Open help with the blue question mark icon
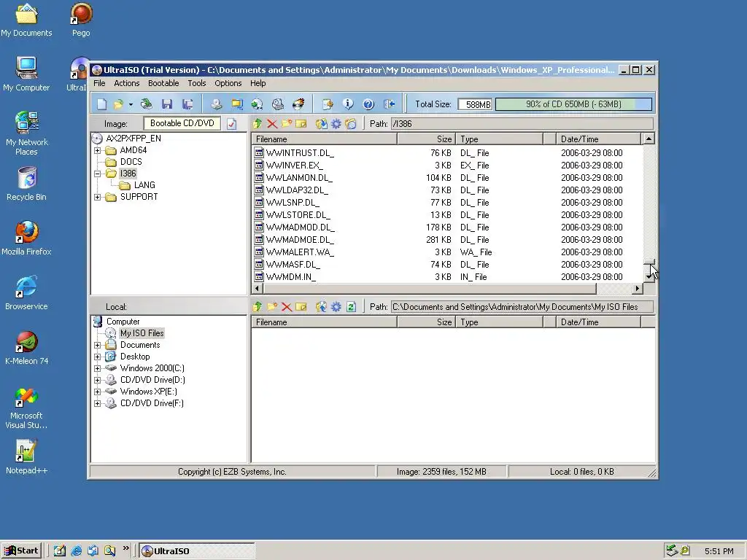 [368, 104]
